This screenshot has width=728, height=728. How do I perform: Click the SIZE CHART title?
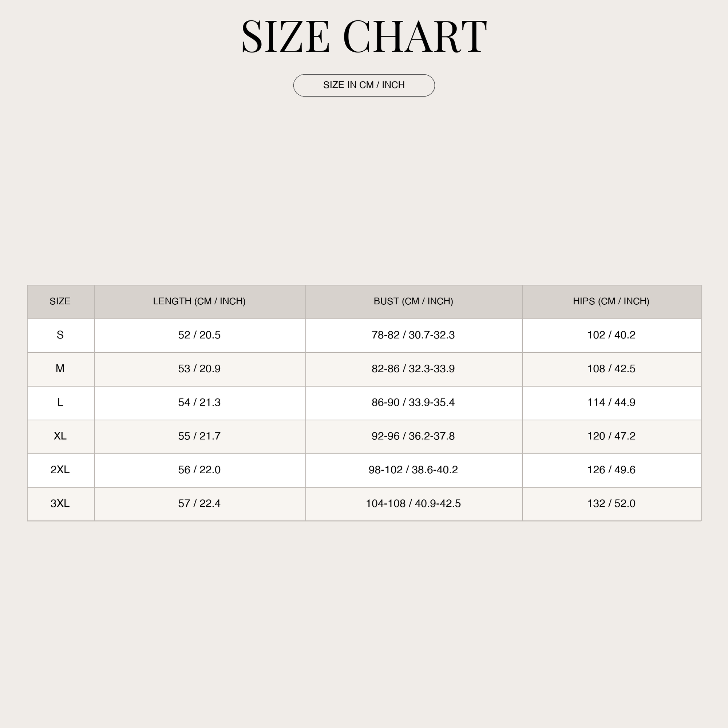(x=364, y=36)
